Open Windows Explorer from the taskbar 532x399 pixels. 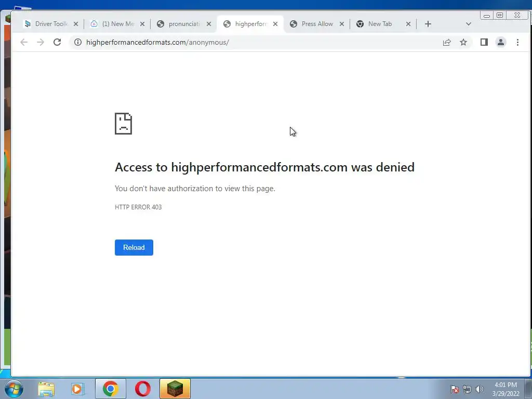[x=46, y=389]
